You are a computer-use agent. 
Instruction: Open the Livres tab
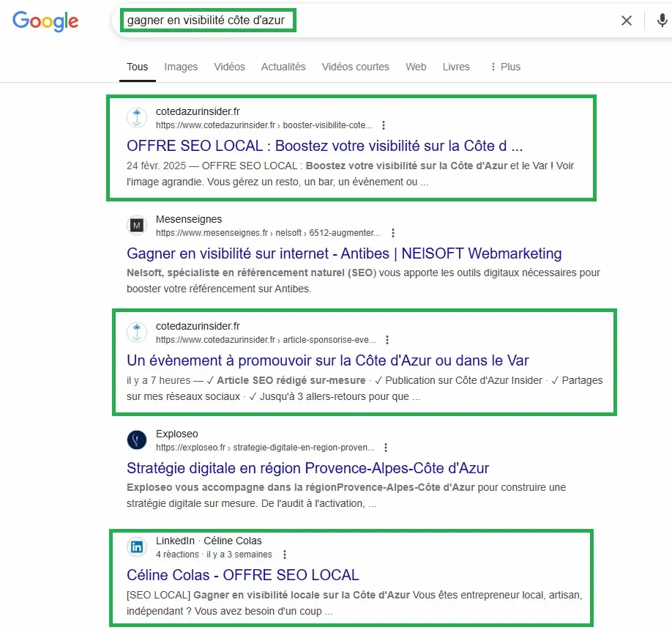[x=456, y=67]
